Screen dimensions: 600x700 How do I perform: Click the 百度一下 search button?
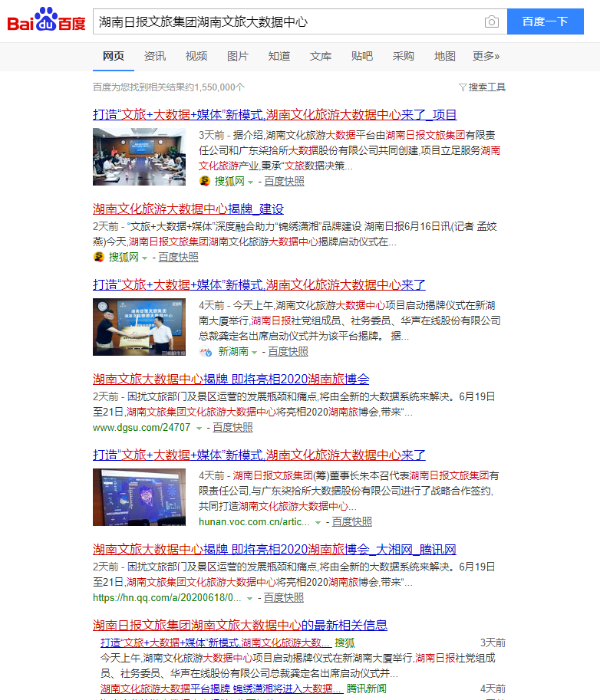[x=545, y=21]
